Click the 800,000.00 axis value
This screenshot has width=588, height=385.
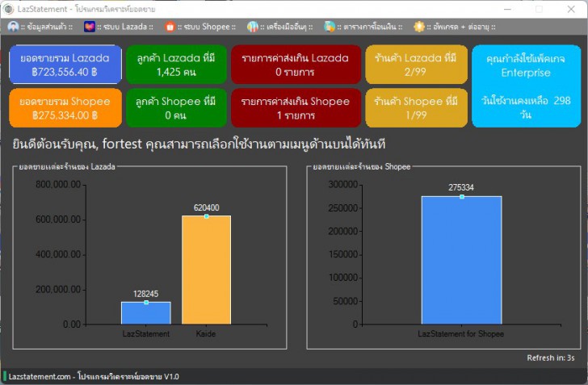(58, 185)
